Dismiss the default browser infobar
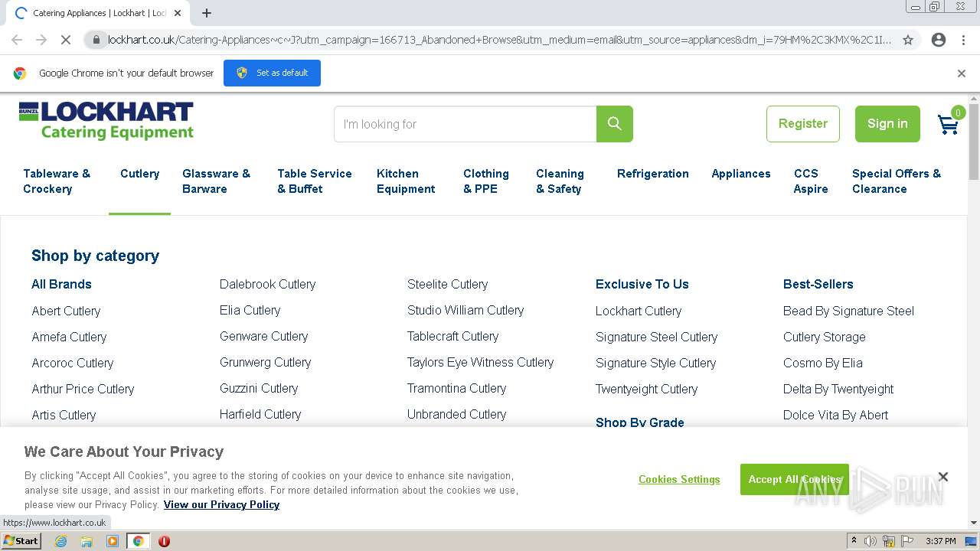980x551 pixels. pos(962,73)
